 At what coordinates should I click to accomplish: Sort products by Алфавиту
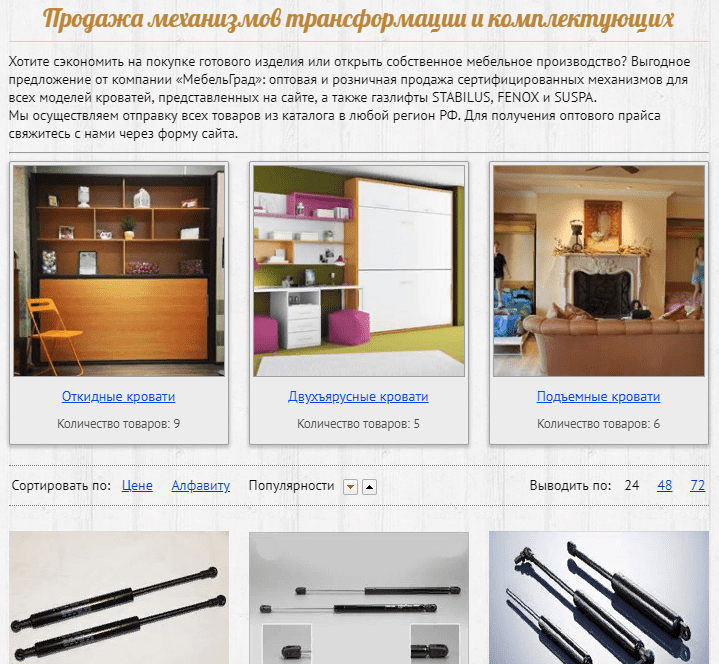200,485
